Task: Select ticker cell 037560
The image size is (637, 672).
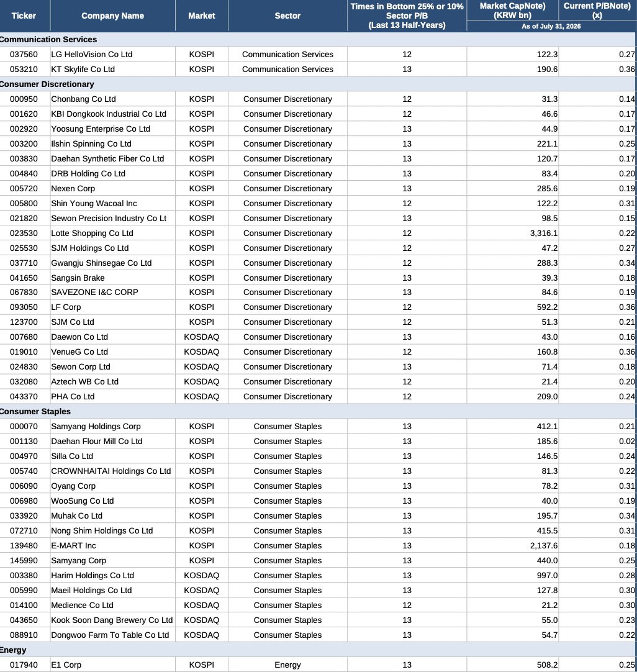Action: coord(24,55)
